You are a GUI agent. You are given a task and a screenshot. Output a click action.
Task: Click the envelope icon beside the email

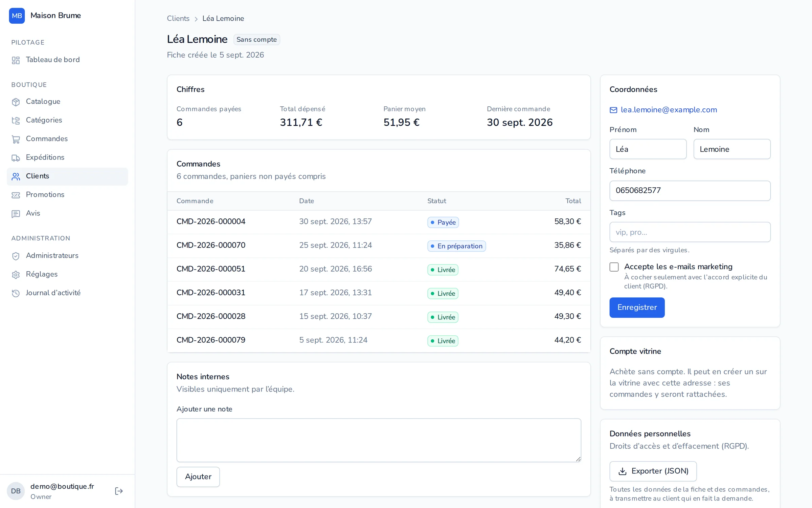[613, 110]
